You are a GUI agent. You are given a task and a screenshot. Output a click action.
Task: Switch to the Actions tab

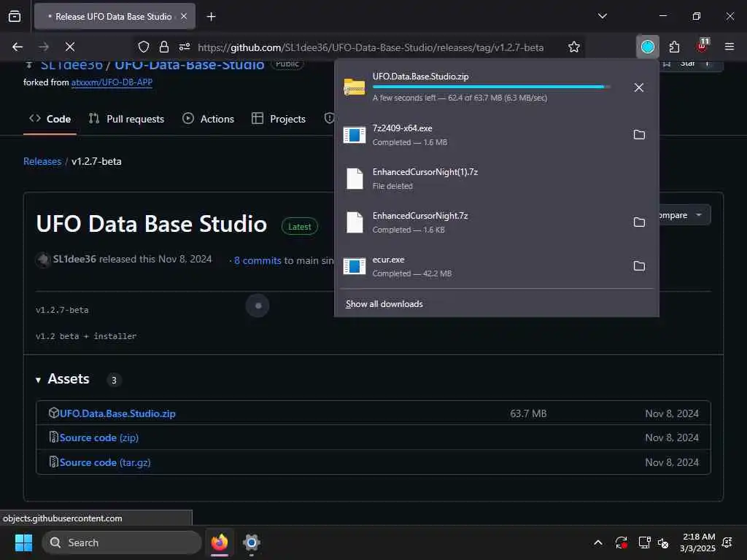point(208,119)
